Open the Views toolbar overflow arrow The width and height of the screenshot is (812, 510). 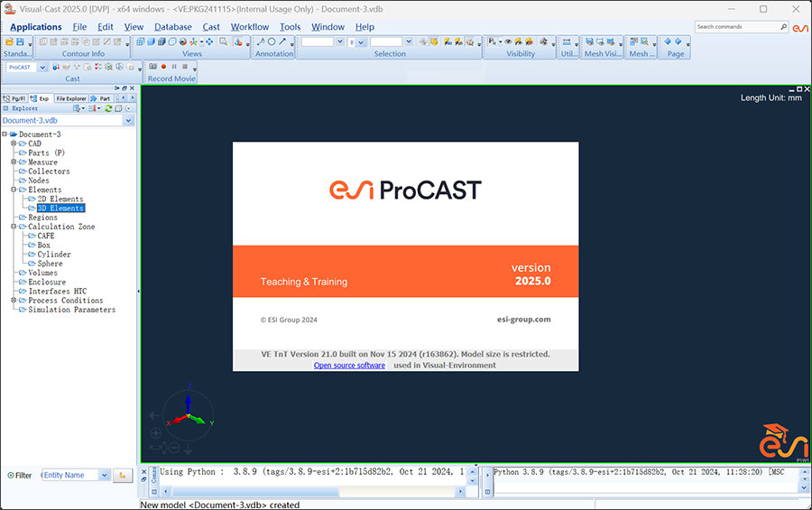click(x=247, y=45)
